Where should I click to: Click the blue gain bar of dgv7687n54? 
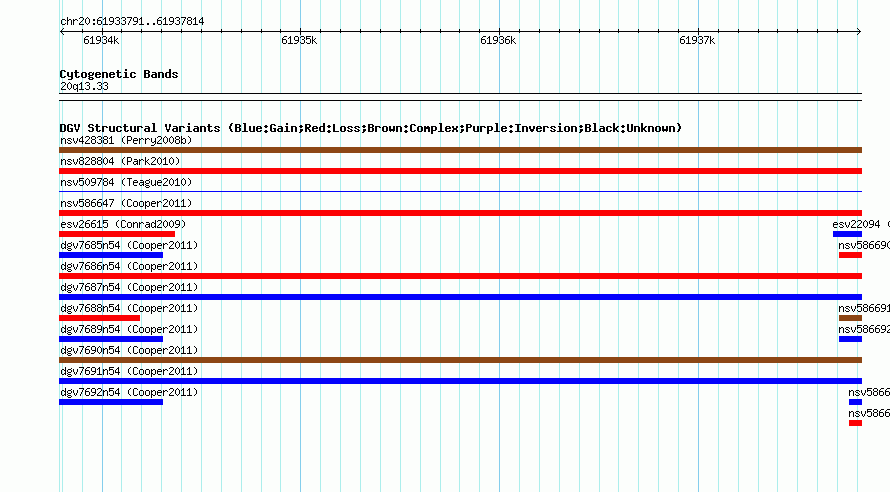click(x=460, y=297)
